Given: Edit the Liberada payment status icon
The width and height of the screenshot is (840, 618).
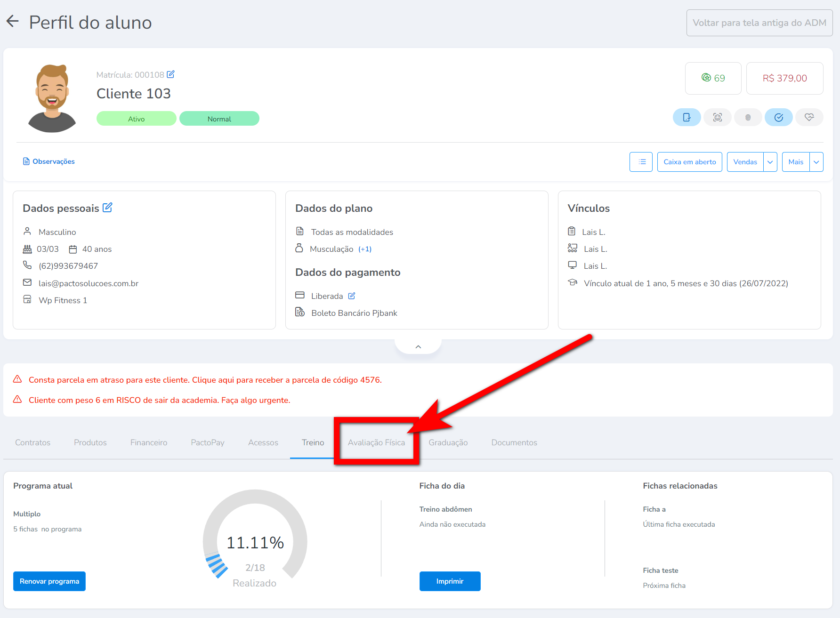Looking at the screenshot, I should pos(352,296).
